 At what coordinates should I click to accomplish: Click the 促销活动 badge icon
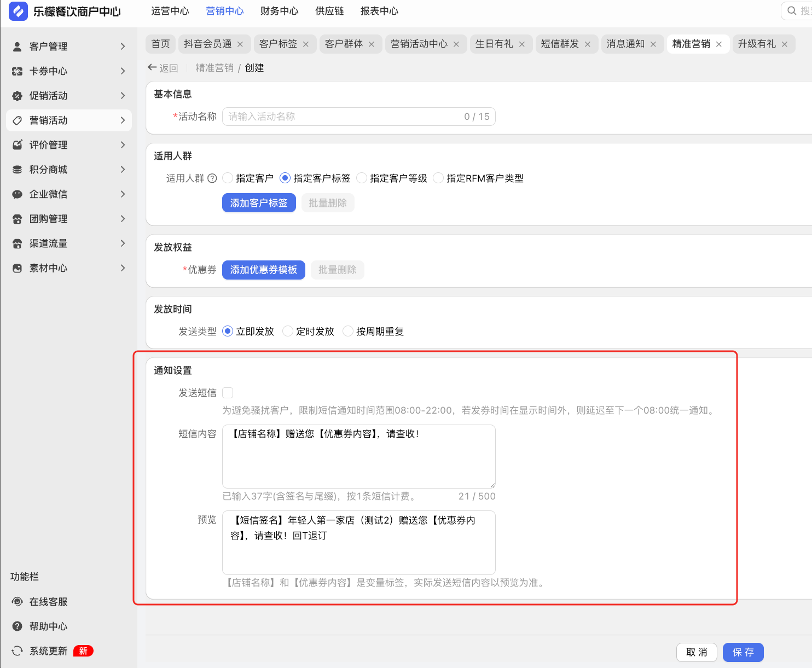point(18,96)
